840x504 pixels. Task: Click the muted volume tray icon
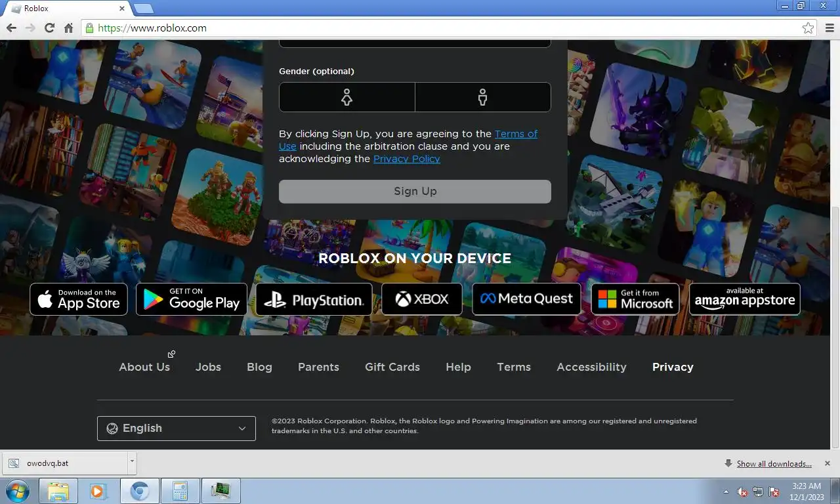(742, 492)
